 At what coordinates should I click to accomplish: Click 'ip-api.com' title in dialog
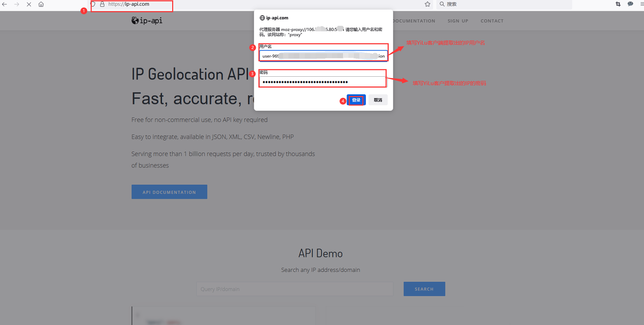click(277, 18)
